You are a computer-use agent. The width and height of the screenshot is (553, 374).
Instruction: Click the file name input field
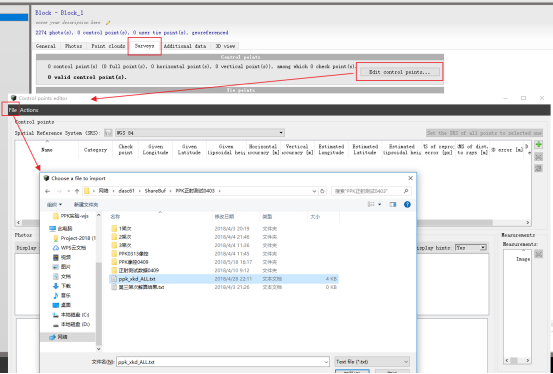pyautogui.click(x=223, y=362)
